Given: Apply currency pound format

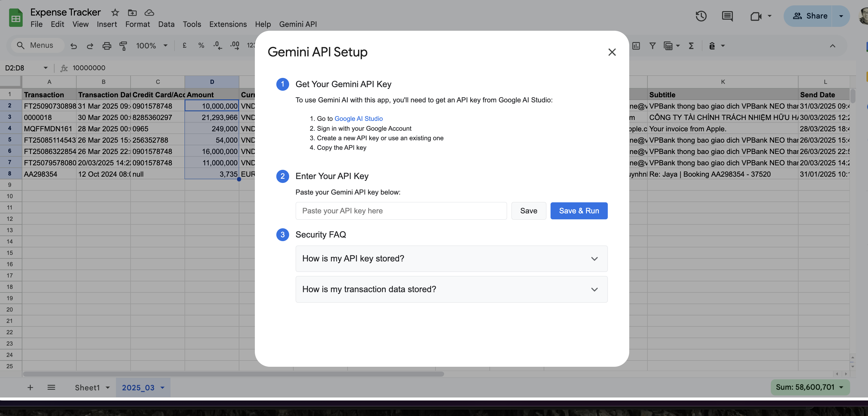Looking at the screenshot, I should [184, 45].
